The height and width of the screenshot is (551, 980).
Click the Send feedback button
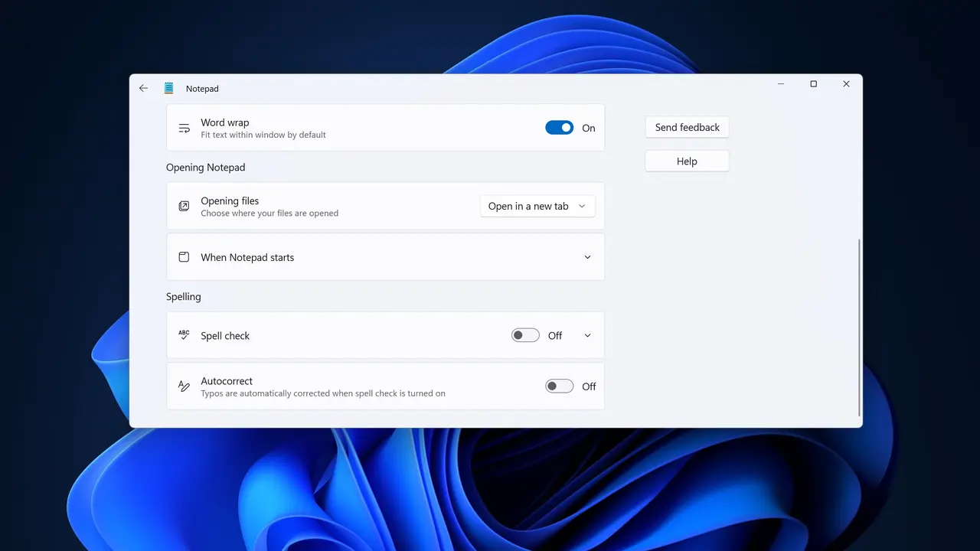click(x=688, y=127)
